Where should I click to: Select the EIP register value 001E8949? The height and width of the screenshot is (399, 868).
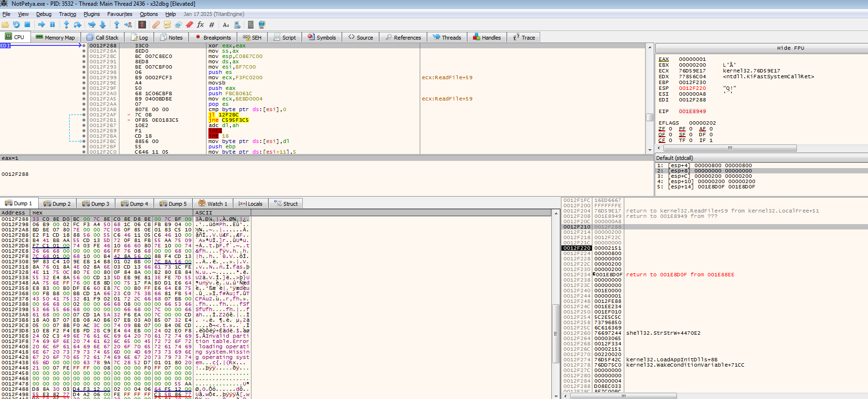pyautogui.click(x=692, y=111)
